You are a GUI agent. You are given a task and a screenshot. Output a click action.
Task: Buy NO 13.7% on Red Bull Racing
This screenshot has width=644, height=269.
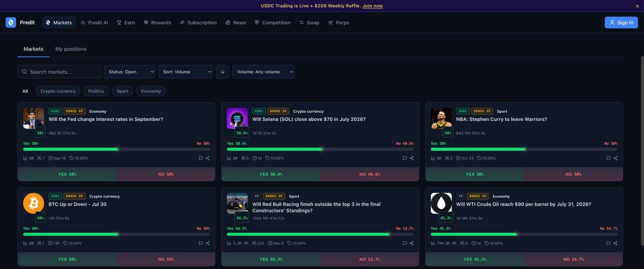(x=370, y=259)
